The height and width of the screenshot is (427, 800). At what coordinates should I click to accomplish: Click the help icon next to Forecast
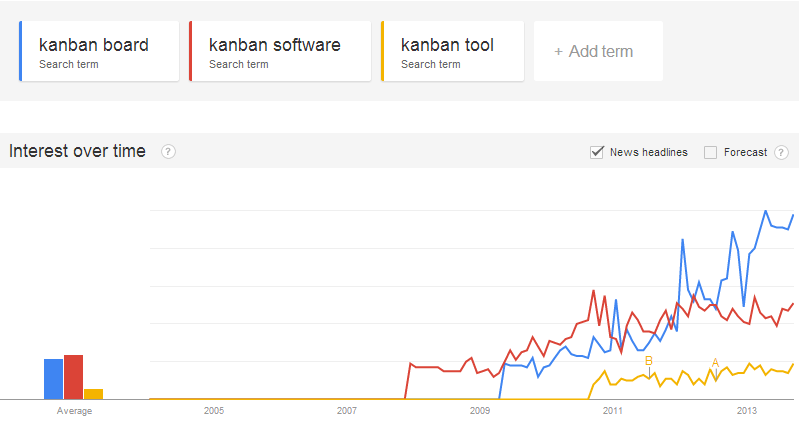coord(781,153)
